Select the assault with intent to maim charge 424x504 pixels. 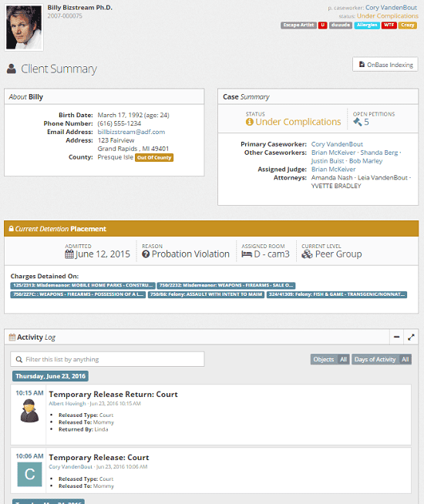[x=206, y=294]
